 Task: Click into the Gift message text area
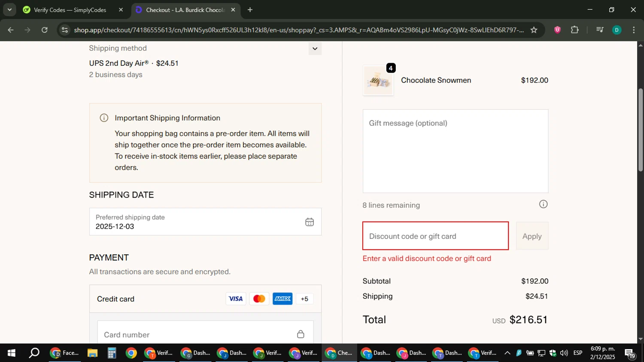tap(455, 151)
